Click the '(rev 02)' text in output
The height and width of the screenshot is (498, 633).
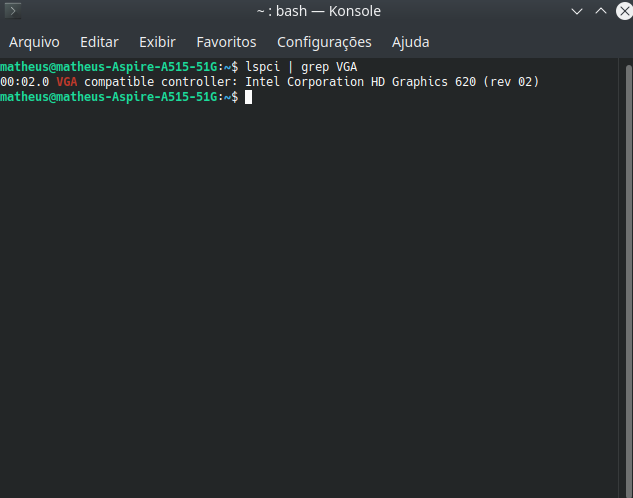(x=511, y=82)
